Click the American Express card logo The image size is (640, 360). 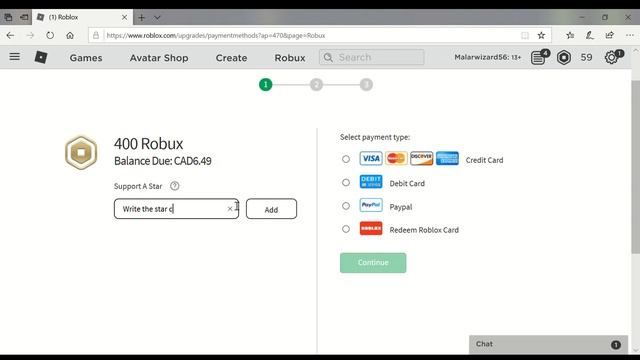[447, 158]
